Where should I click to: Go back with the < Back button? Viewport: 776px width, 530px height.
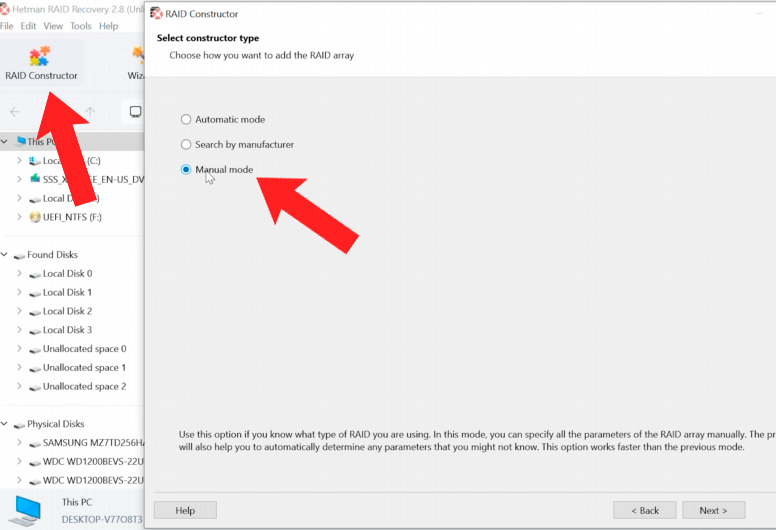pyautogui.click(x=645, y=510)
